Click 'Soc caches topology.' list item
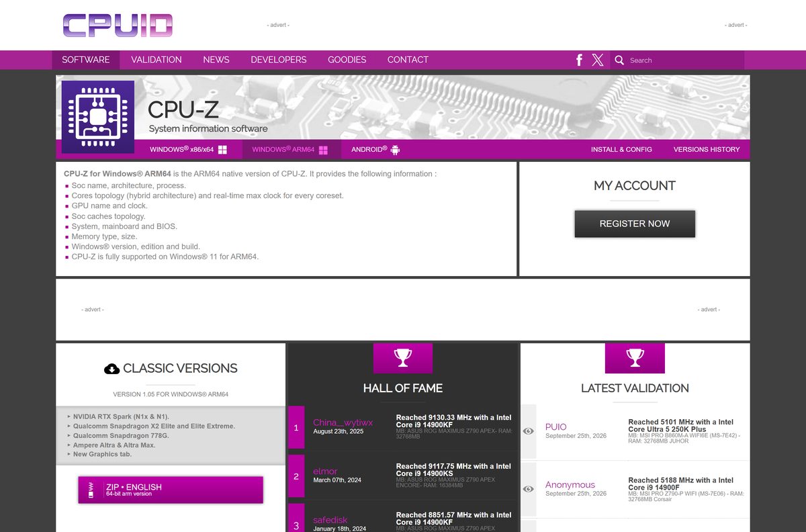Screen dimensions: 806x532 point(108,216)
